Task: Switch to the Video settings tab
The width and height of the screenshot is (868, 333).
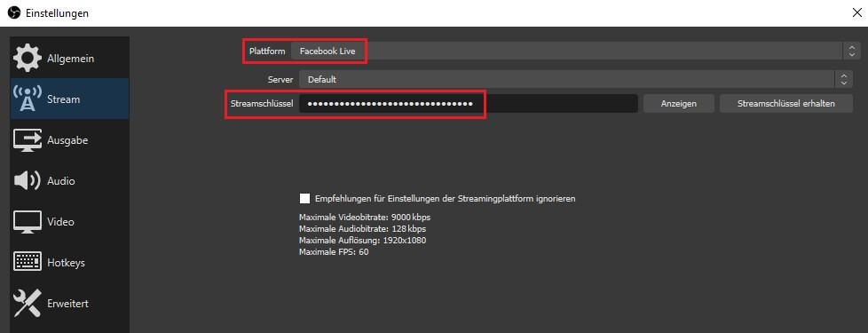Action: tap(70, 222)
